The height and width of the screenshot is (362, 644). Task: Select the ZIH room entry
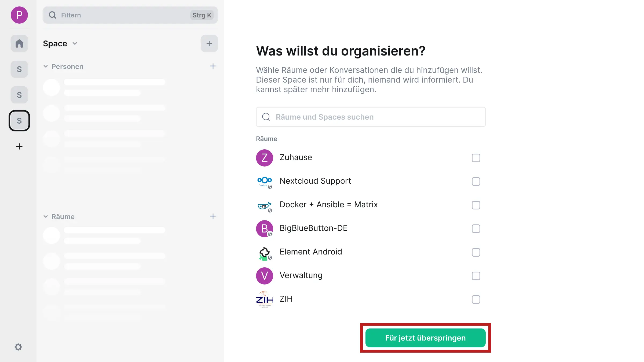(x=286, y=299)
